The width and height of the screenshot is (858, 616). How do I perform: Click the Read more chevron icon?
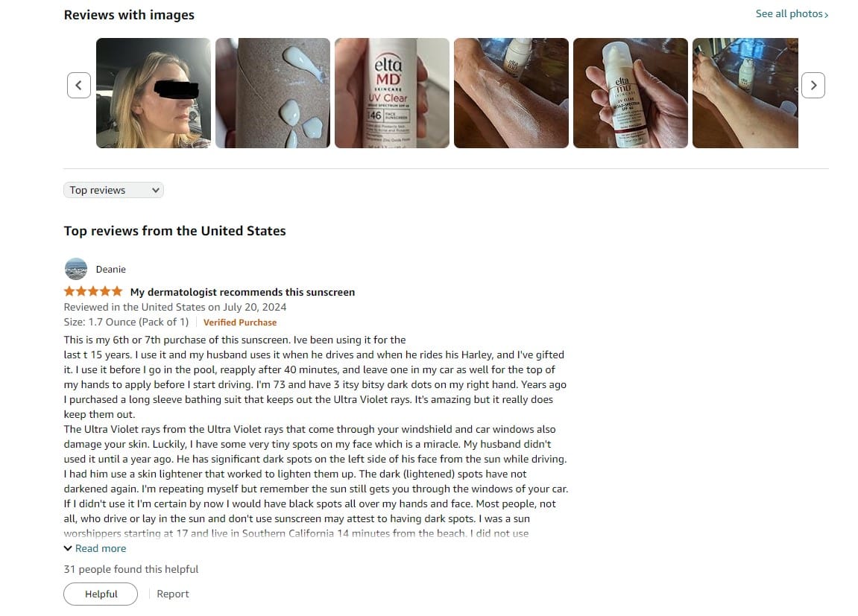(x=68, y=548)
